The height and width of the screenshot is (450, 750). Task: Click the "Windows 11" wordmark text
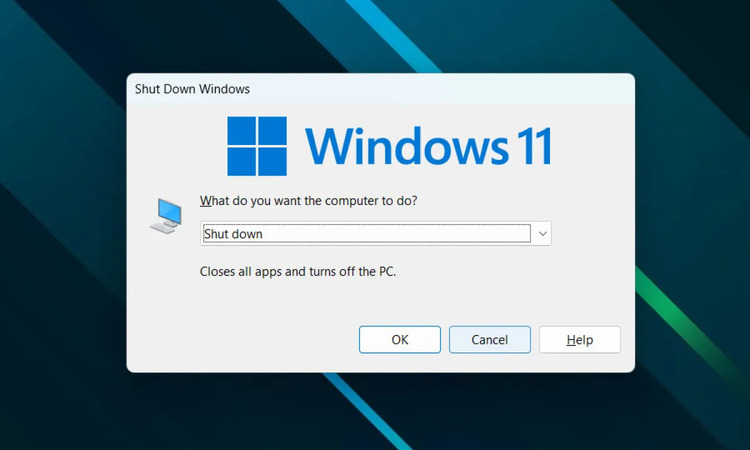point(428,146)
